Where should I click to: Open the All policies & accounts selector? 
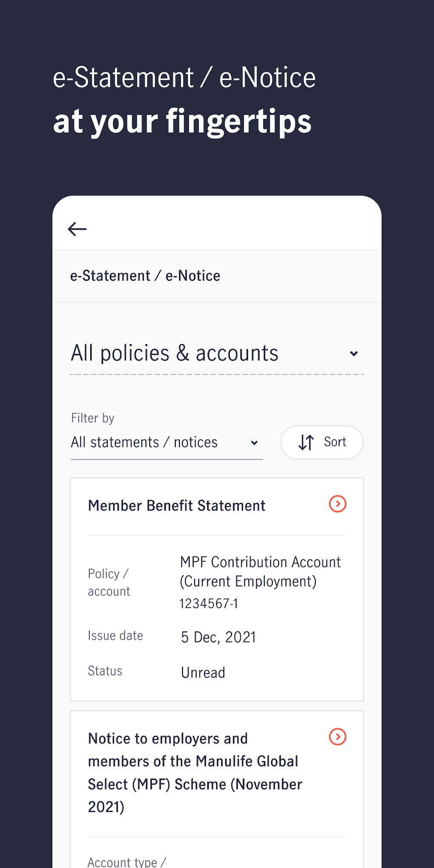174,353
